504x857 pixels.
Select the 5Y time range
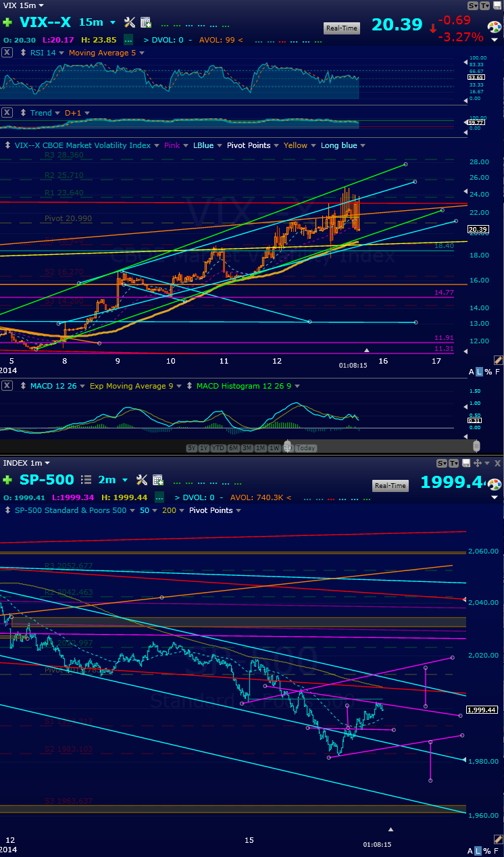[193, 448]
